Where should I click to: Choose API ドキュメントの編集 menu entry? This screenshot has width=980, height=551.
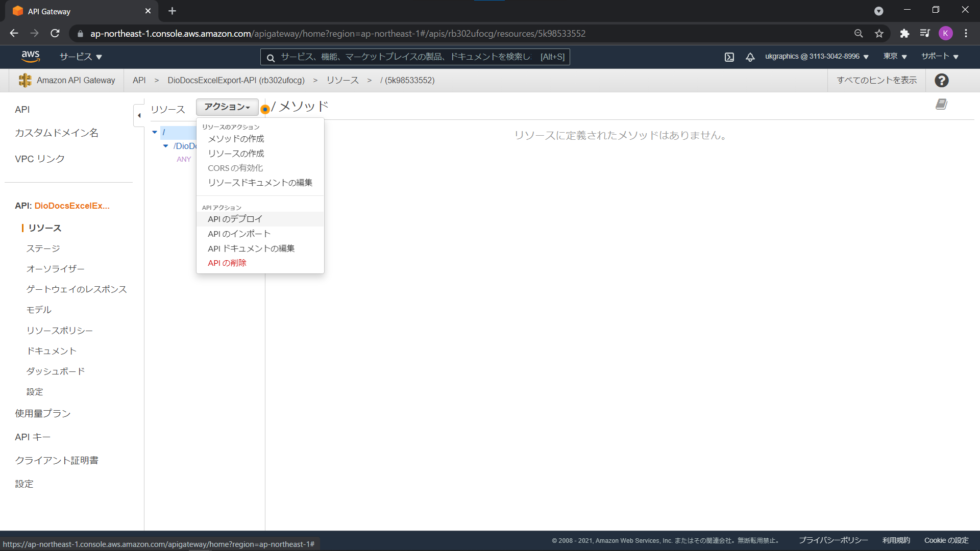(x=260, y=248)
